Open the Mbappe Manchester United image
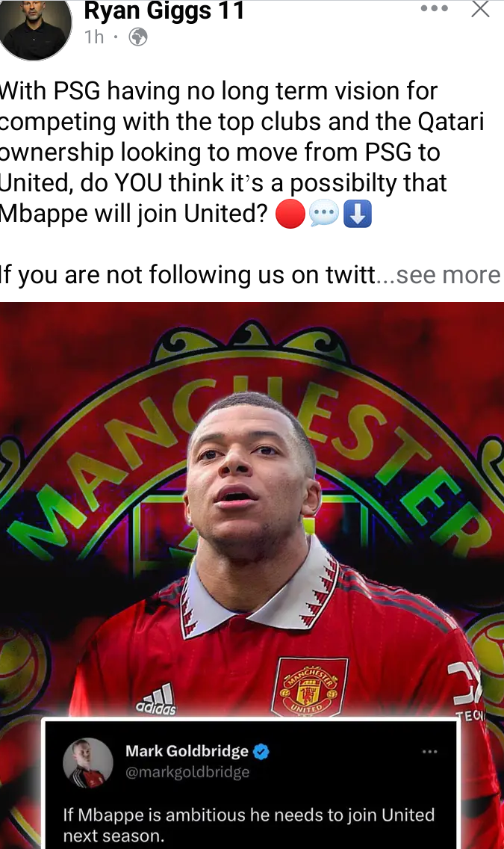Viewport: 504px width, 849px height. point(252,575)
